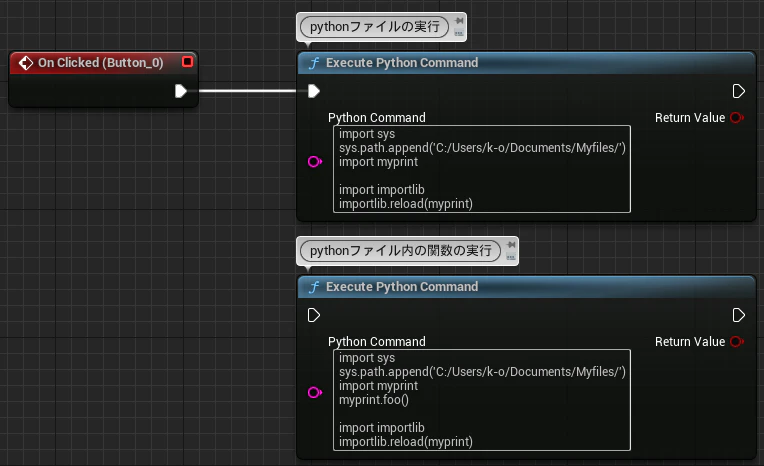Image resolution: width=764 pixels, height=466 pixels.
Task: Edit the top Python Command text box
Action: point(482,169)
